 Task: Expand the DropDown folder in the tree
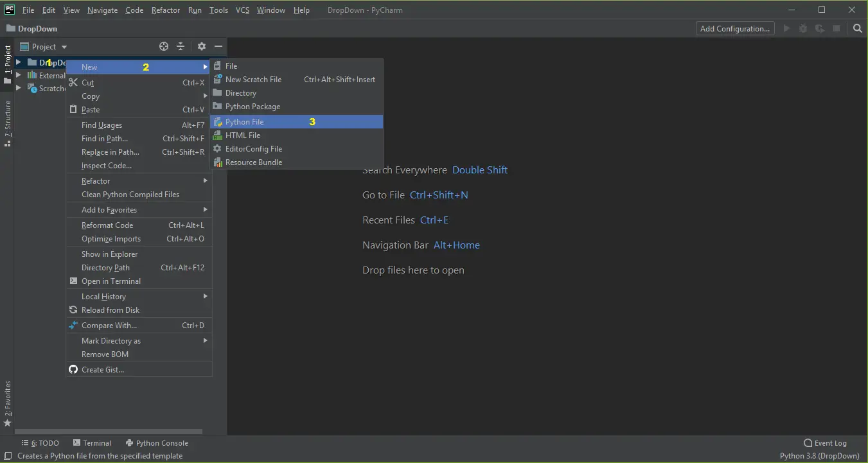pyautogui.click(x=18, y=62)
